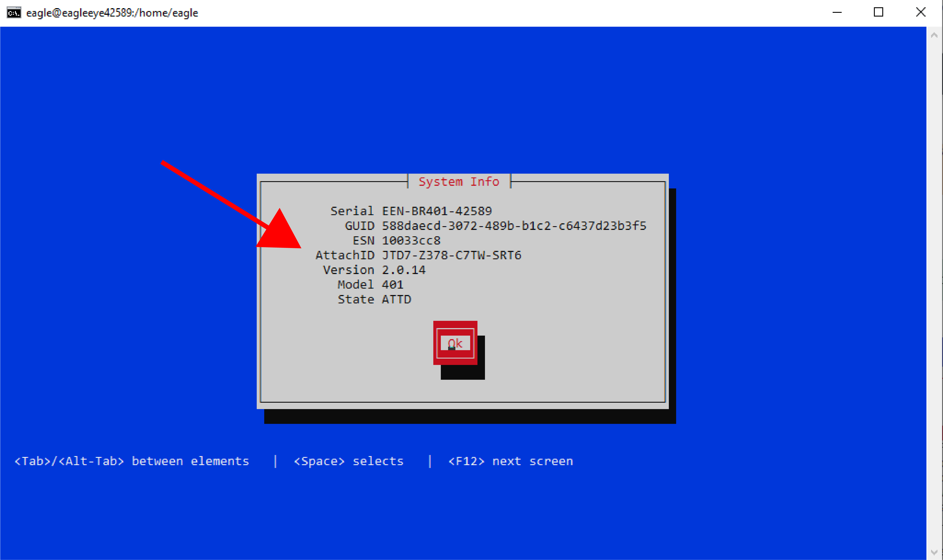This screenshot has width=943, height=560.
Task: Click the F12 next screen hint
Action: (510, 461)
